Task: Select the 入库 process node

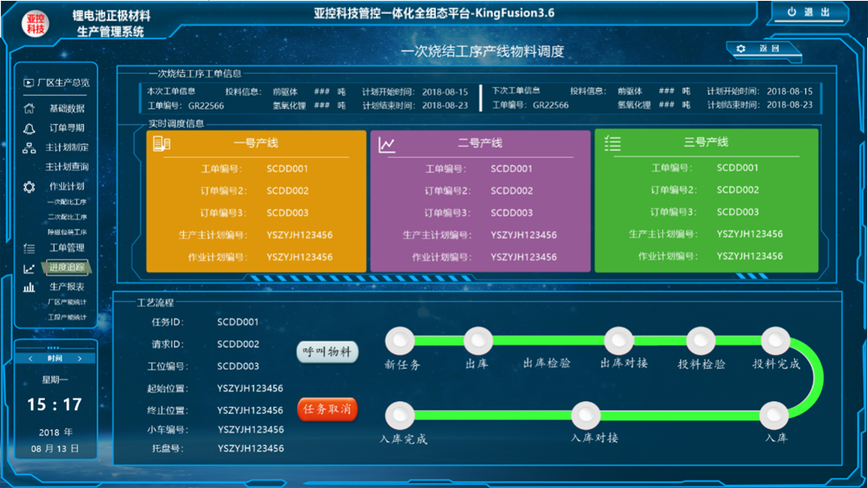Action: 774,415
